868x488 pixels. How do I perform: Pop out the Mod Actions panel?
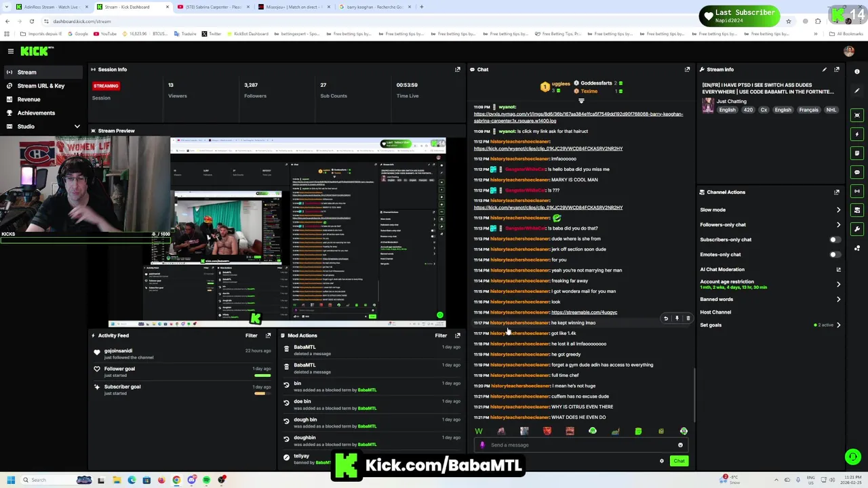pyautogui.click(x=458, y=335)
